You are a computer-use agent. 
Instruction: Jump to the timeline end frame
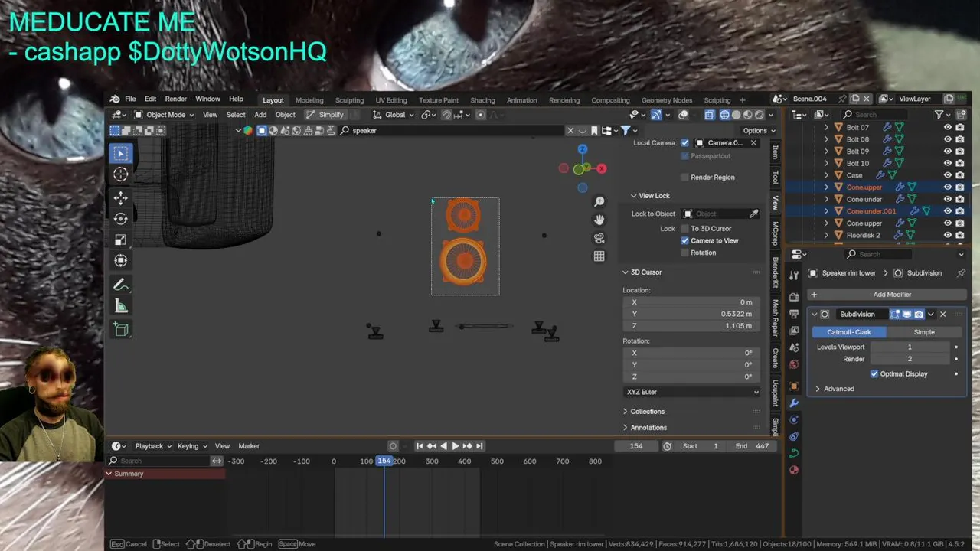479,446
